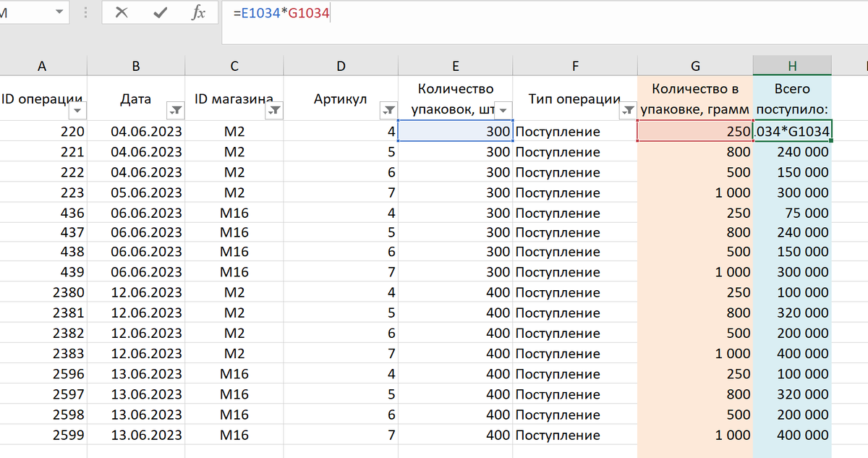
Task: Open the Name Box dropdown arrow
Action: click(59, 12)
